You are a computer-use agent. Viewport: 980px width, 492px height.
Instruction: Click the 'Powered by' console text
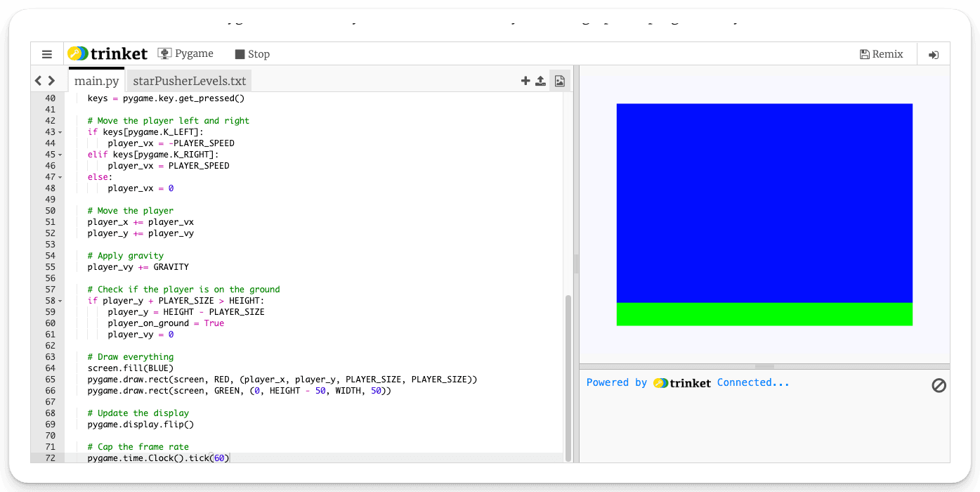click(617, 382)
